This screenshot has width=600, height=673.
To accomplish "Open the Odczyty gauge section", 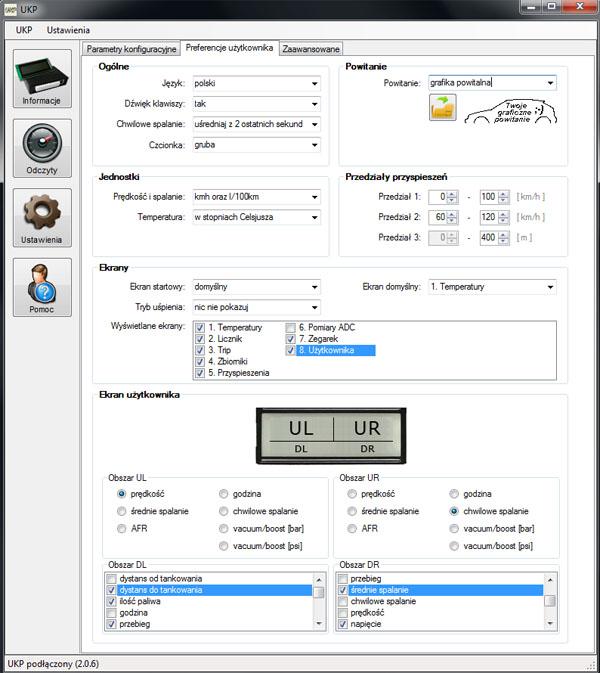I will coord(42,148).
